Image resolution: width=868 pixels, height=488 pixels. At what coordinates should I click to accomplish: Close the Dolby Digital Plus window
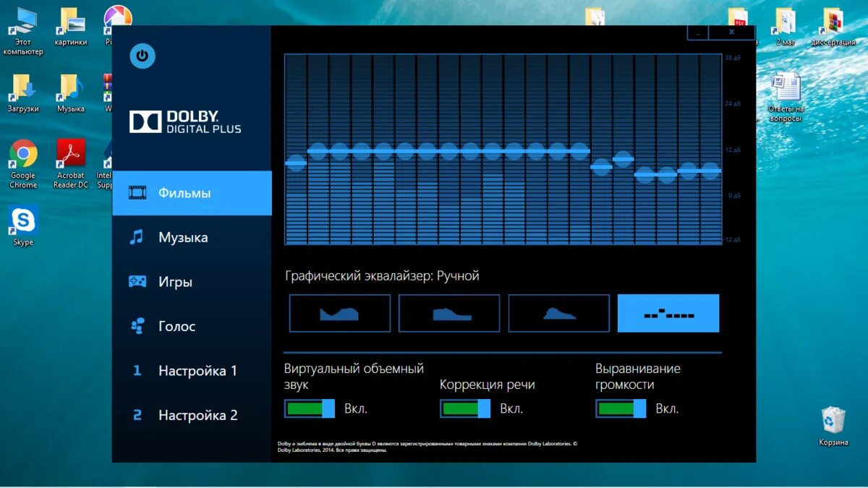point(731,33)
